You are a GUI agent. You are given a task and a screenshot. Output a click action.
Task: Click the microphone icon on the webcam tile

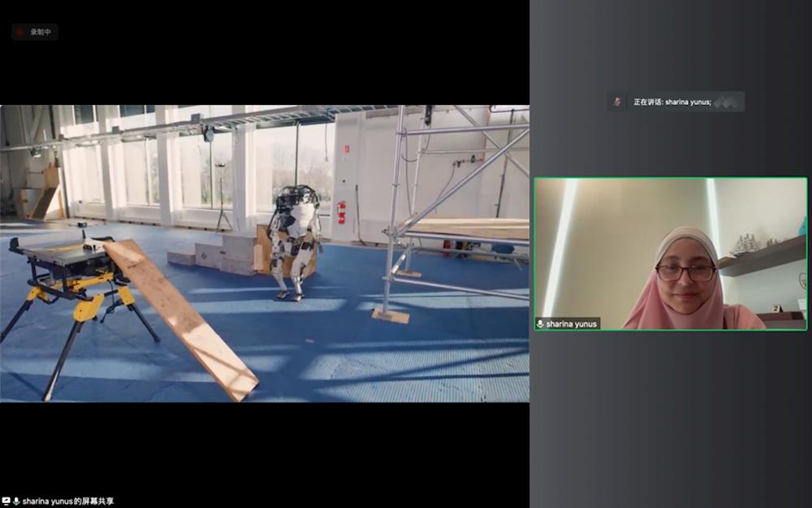coord(541,323)
